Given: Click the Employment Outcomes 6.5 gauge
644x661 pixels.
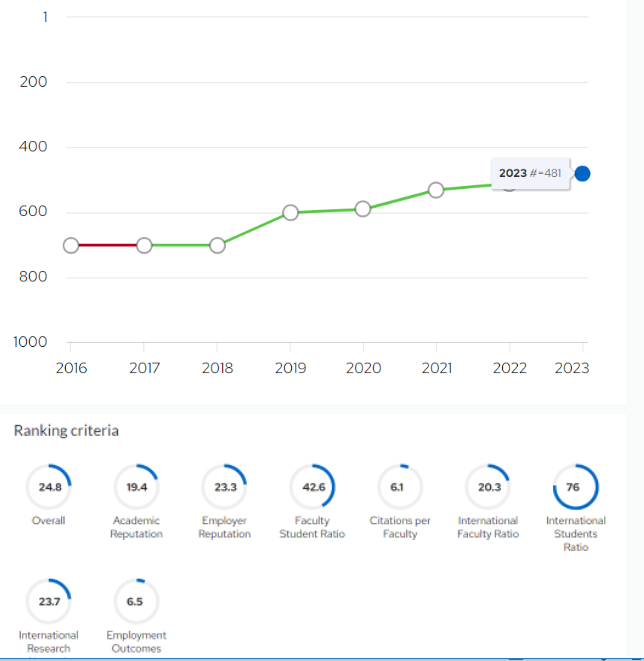Looking at the screenshot, I should click(135, 602).
